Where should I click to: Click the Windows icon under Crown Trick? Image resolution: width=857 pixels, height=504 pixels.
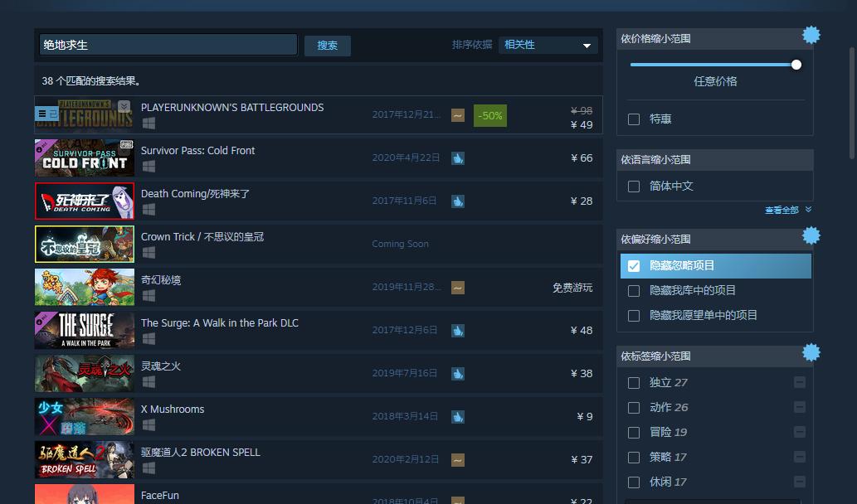point(149,253)
